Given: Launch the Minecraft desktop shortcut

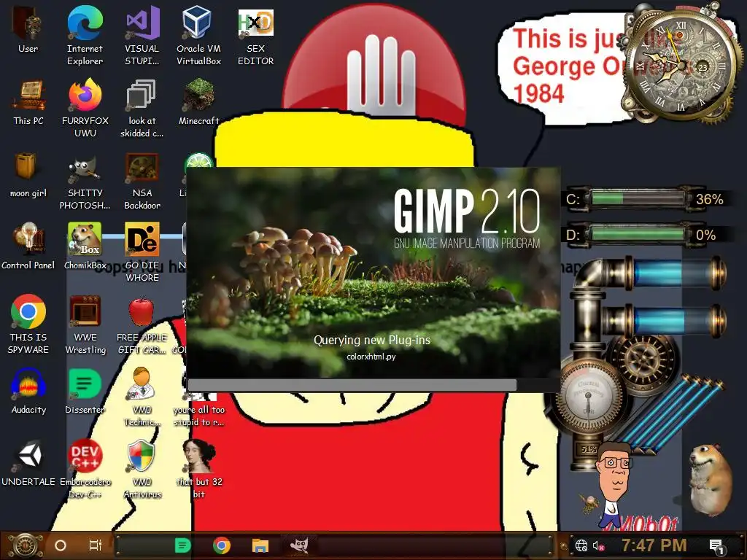Looking at the screenshot, I should click(198, 102).
